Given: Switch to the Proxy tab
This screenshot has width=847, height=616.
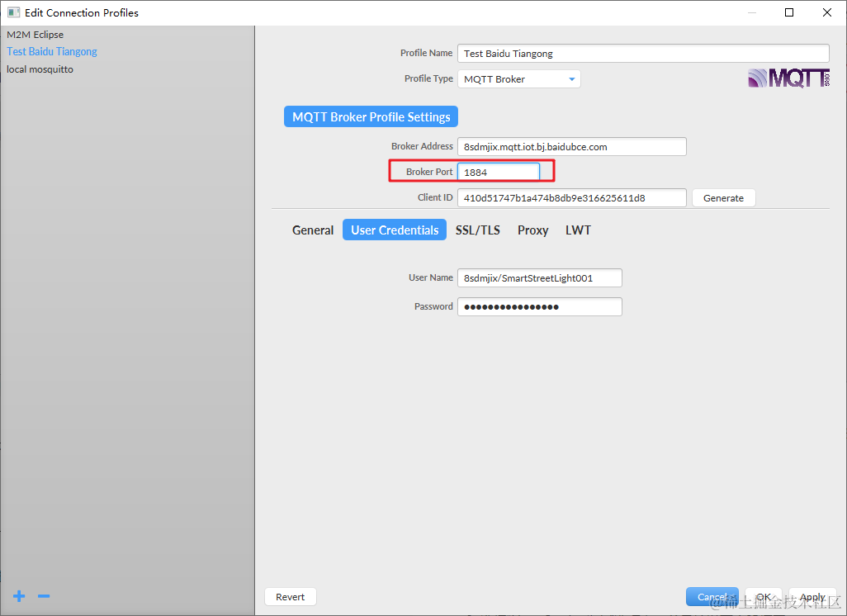Looking at the screenshot, I should click(x=532, y=230).
